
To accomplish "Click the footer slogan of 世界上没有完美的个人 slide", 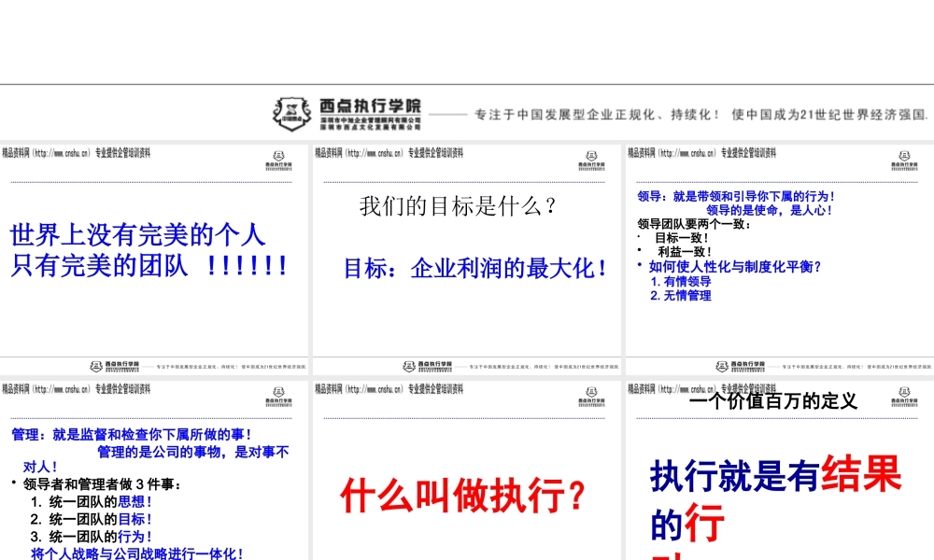I will tap(231, 367).
